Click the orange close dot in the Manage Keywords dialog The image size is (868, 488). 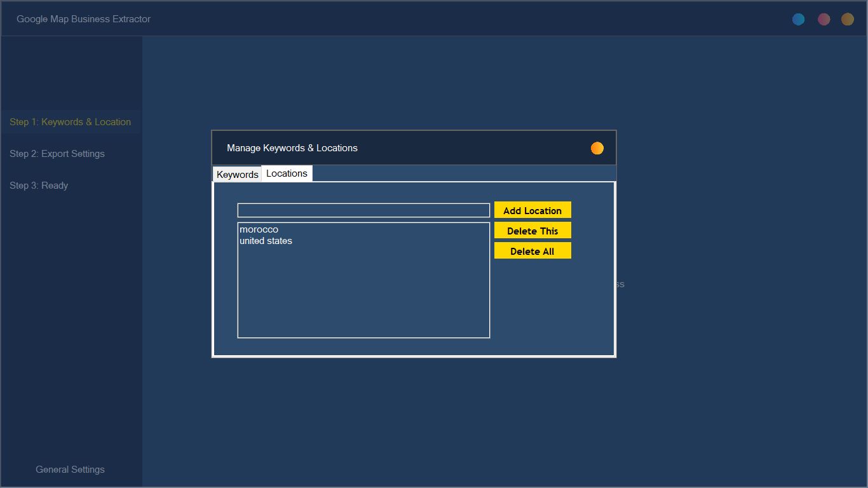tap(597, 148)
